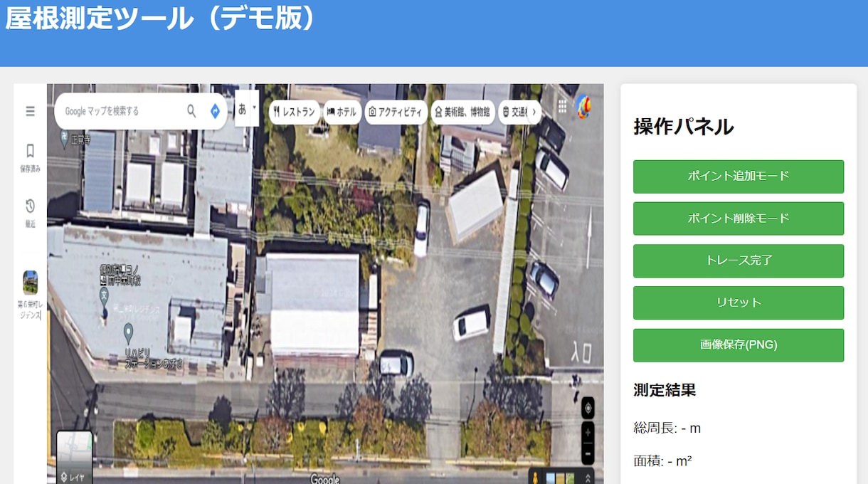Image resolution: width=868 pixels, height=484 pixels.
Task: Enable ポイント削除モード
Action: pos(739,219)
